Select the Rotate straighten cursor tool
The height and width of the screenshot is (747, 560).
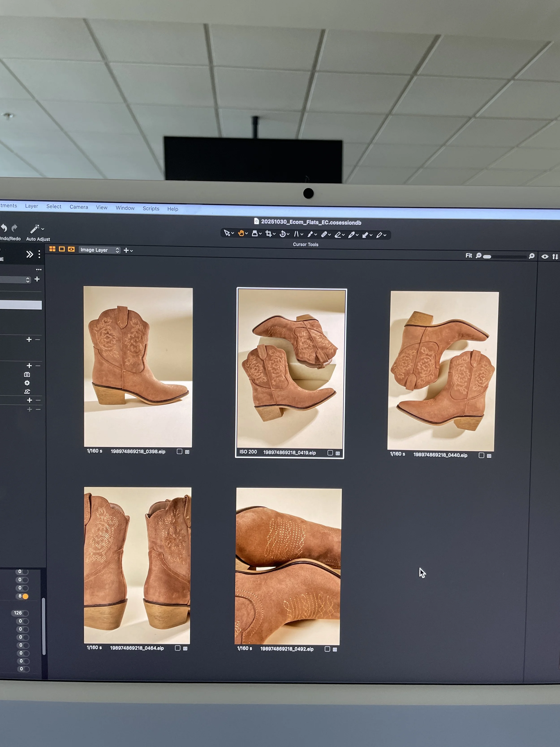(x=283, y=234)
